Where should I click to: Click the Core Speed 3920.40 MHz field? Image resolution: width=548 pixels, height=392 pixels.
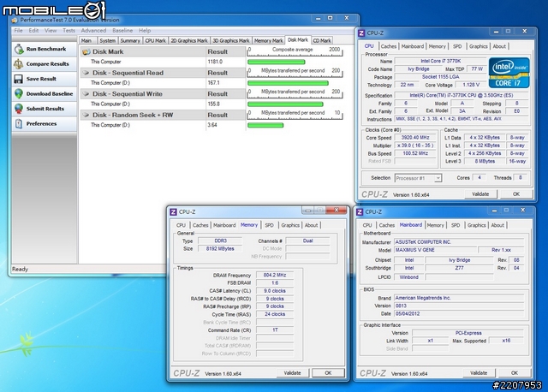coord(415,138)
